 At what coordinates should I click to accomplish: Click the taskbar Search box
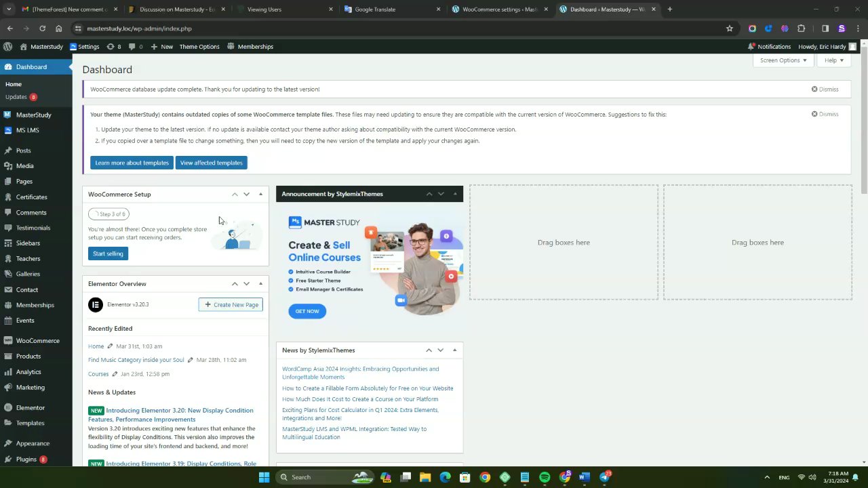pyautogui.click(x=325, y=477)
